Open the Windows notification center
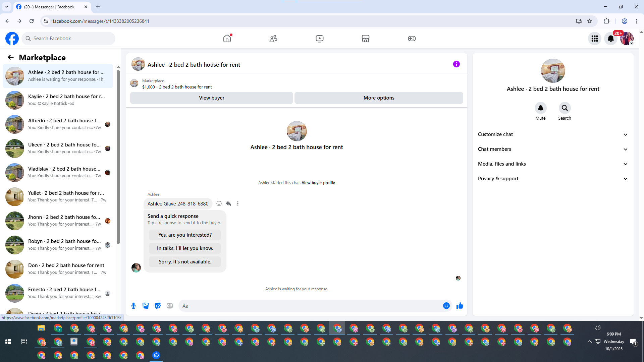Image resolution: width=644 pixels, height=362 pixels. [x=633, y=342]
